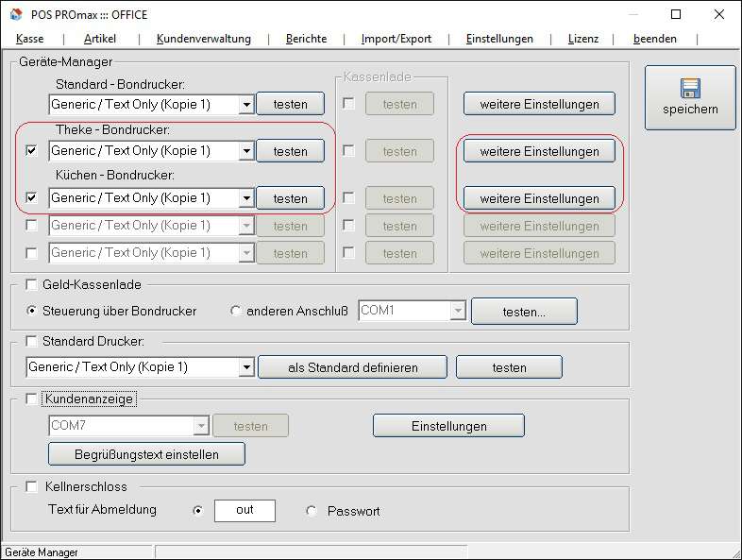
Task: Uncheck the Küchen - Bondrucker checkbox
Action: click(31, 197)
